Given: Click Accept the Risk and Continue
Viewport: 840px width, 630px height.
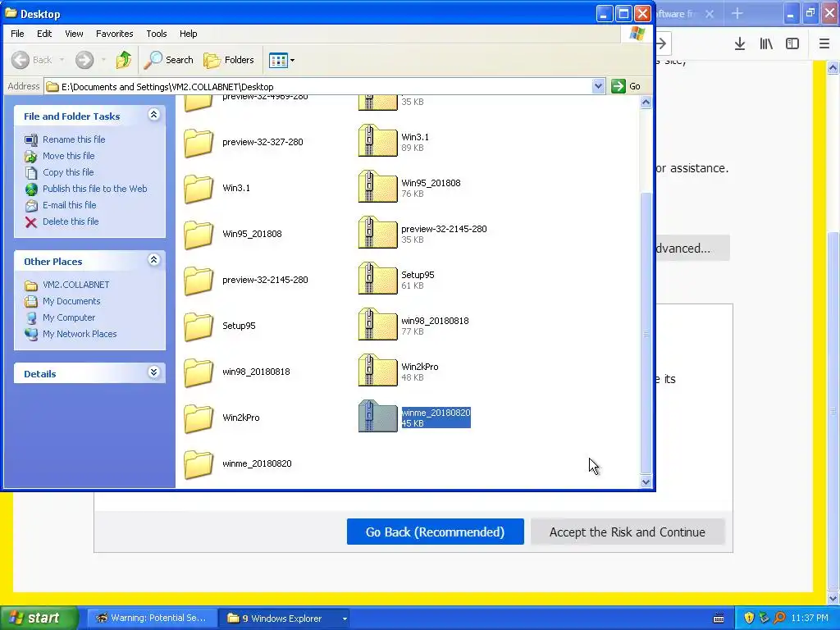Looking at the screenshot, I should pyautogui.click(x=628, y=532).
